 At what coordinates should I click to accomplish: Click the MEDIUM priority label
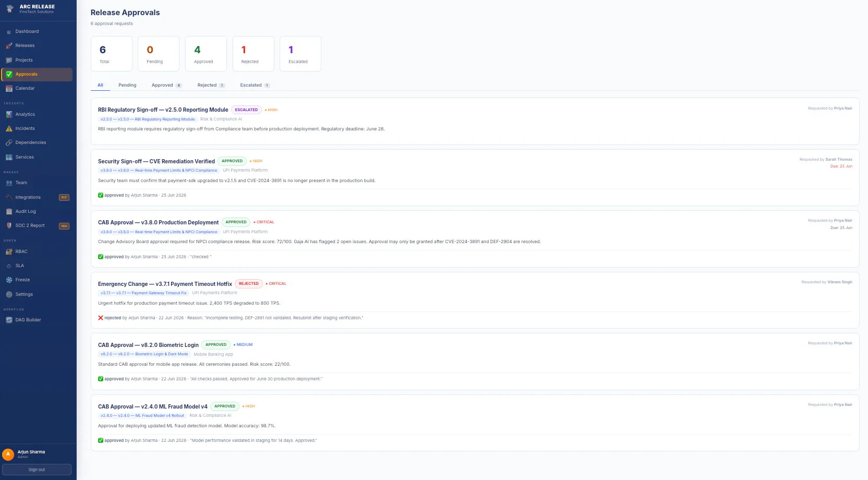[x=243, y=344]
